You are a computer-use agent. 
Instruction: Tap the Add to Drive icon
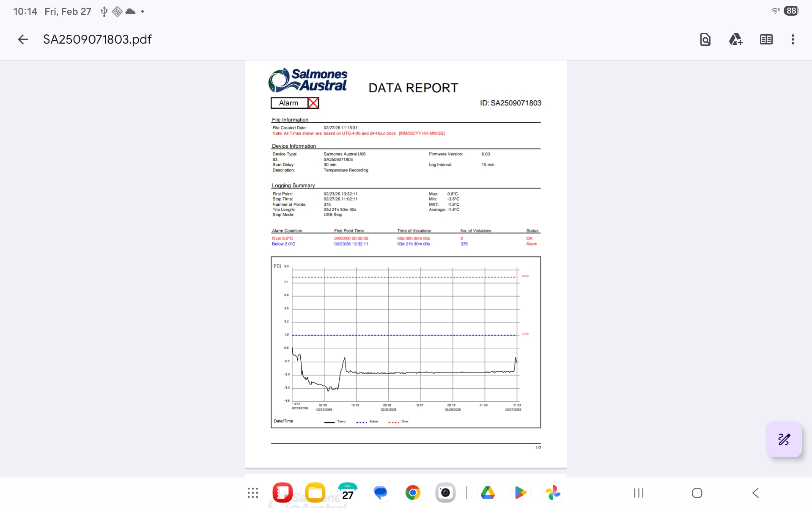pyautogui.click(x=735, y=39)
